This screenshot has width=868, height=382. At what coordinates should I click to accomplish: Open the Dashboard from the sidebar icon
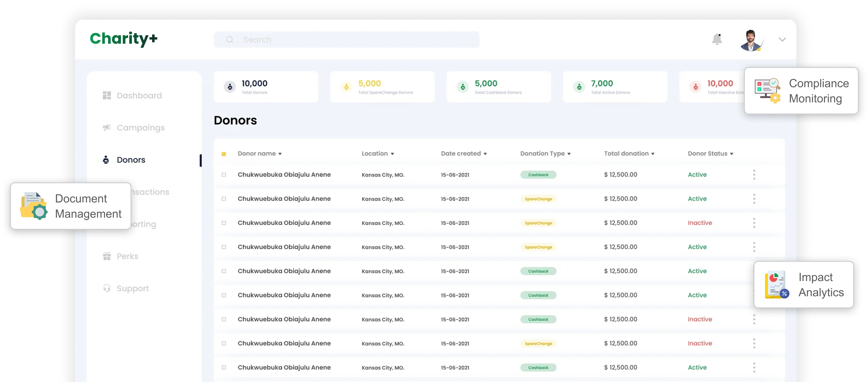tap(107, 95)
